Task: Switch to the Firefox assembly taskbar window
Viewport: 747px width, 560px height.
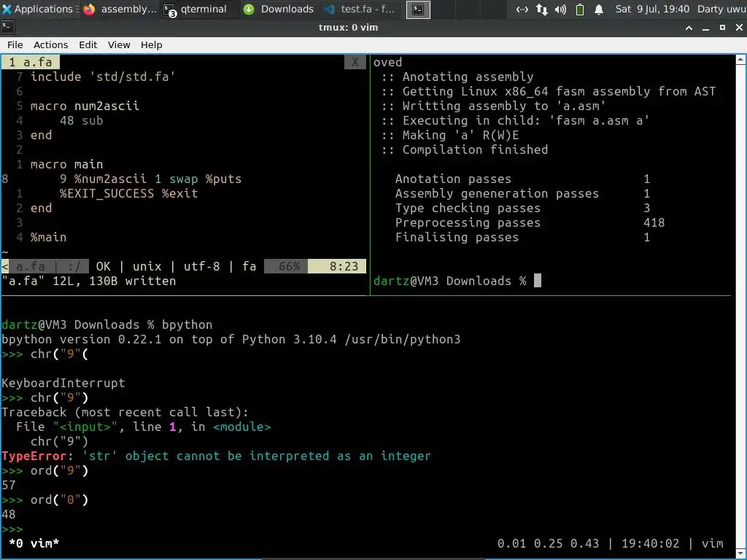Action: tap(120, 9)
